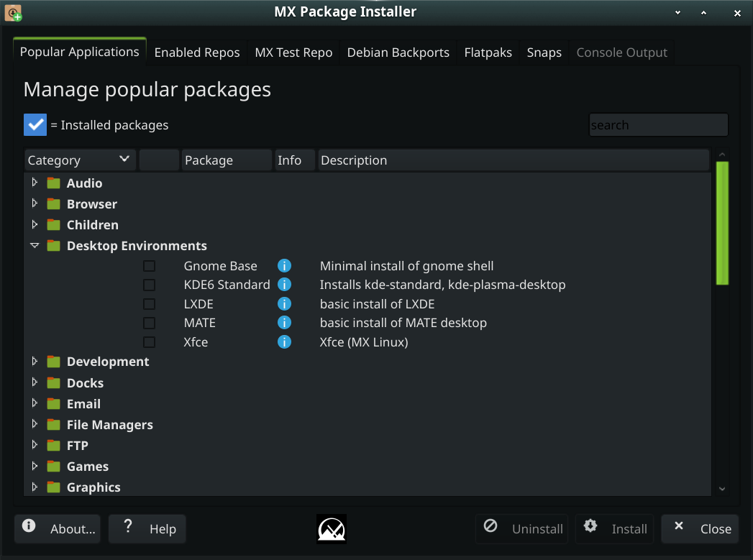The height and width of the screenshot is (560, 753).
Task: Check the KDE6 Standard checkbox
Action: (150, 285)
